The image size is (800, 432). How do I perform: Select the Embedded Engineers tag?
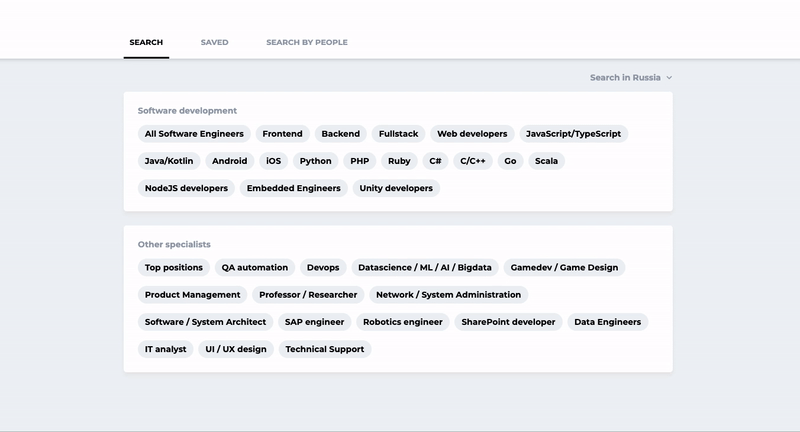(x=293, y=188)
